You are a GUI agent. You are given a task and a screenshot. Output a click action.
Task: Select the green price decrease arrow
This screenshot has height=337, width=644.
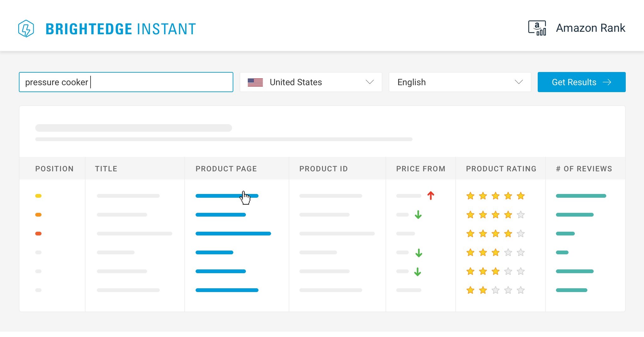pos(418,215)
